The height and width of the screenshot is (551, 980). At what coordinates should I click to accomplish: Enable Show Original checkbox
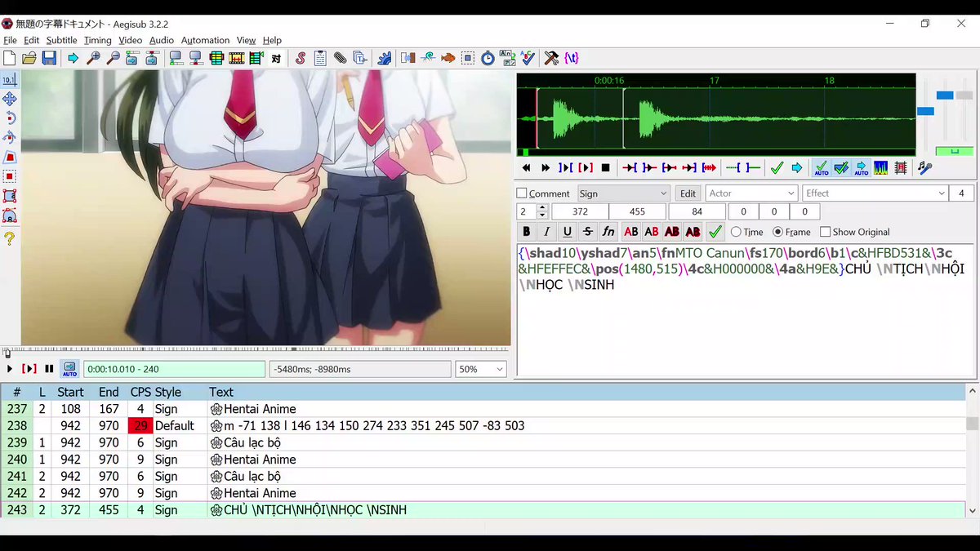[825, 232]
